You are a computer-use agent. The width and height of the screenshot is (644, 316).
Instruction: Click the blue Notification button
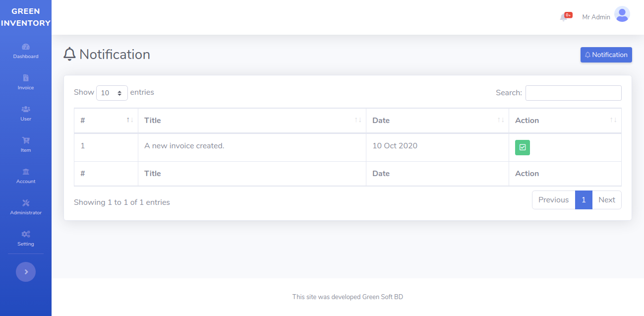pyautogui.click(x=606, y=55)
